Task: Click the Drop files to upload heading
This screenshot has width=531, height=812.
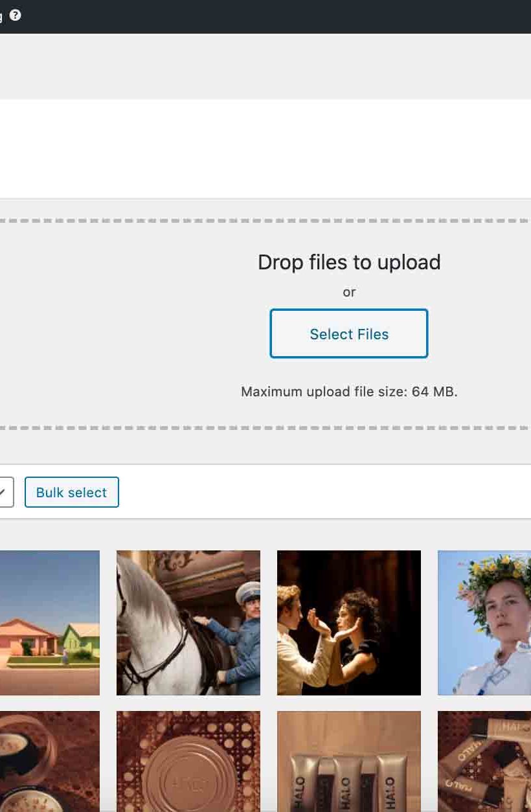Action: pos(349,262)
